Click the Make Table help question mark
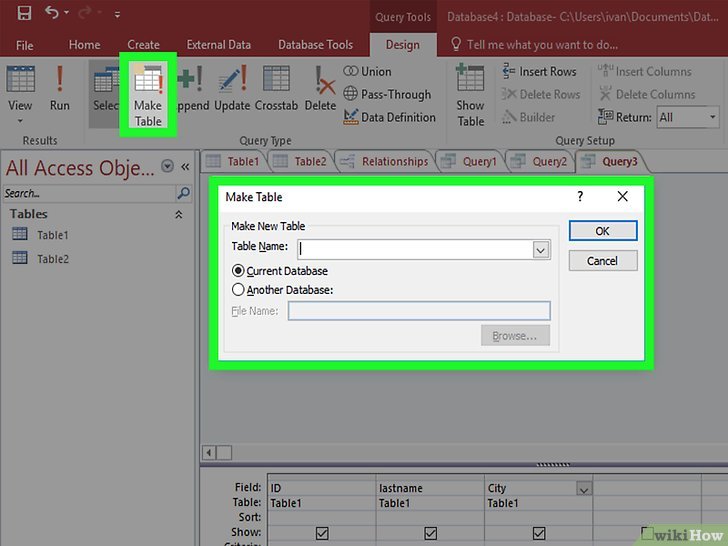The width and height of the screenshot is (728, 546). pyautogui.click(x=580, y=196)
